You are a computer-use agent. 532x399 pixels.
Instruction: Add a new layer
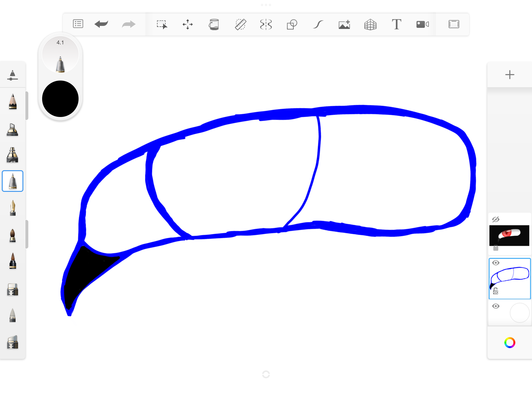[510, 75]
